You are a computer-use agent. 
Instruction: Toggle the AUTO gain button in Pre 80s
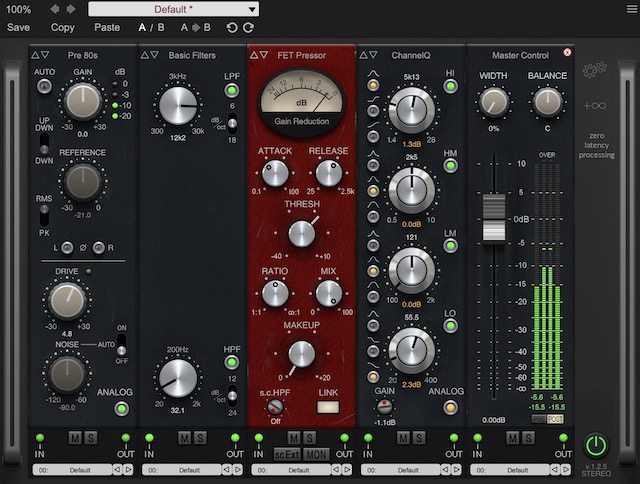(x=44, y=87)
